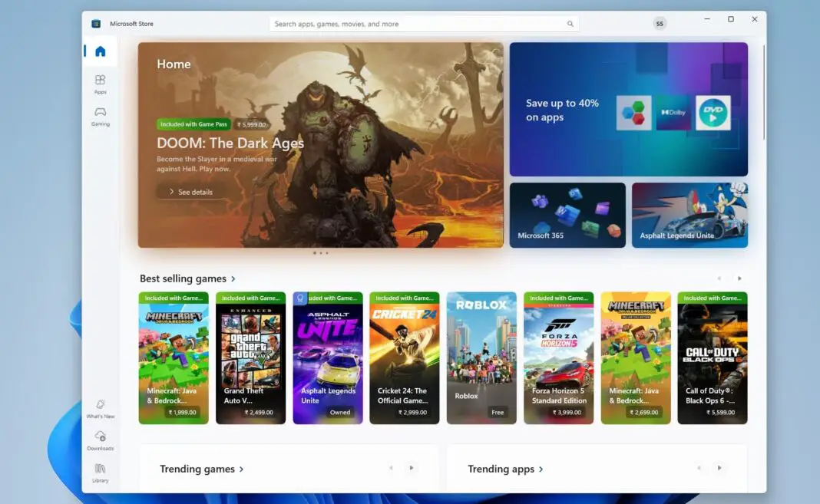The height and width of the screenshot is (504, 820).
Task: Open the Roblox game card
Action: point(481,357)
